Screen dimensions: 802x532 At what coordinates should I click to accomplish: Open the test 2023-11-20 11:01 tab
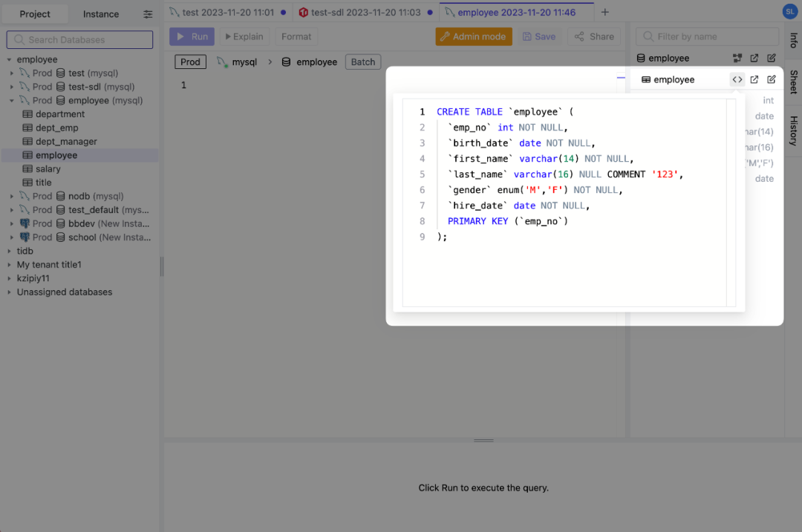pyautogui.click(x=228, y=13)
